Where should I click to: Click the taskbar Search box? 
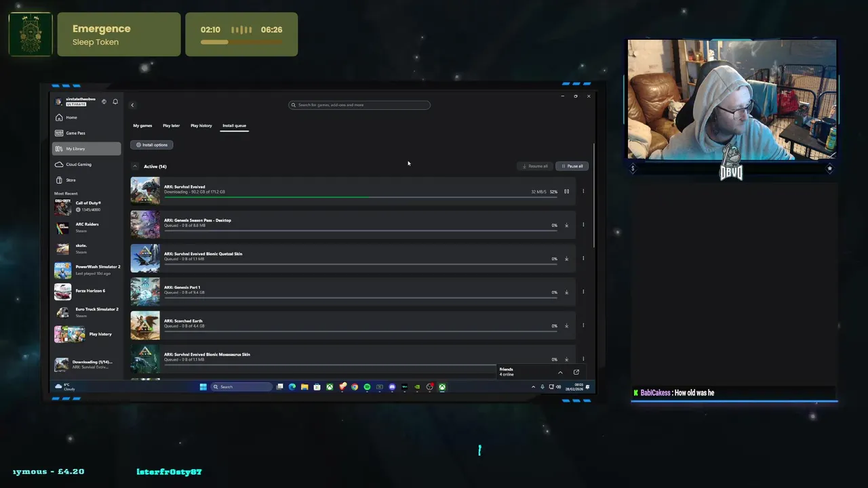241,387
